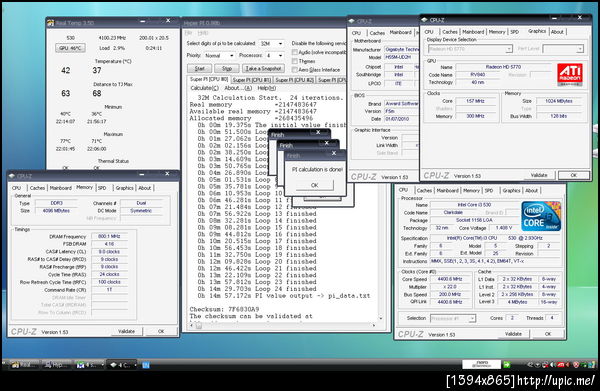The height and width of the screenshot is (391, 600).
Task: Click Hyper PI horizontal scrollbar thumb
Action: pos(199,326)
